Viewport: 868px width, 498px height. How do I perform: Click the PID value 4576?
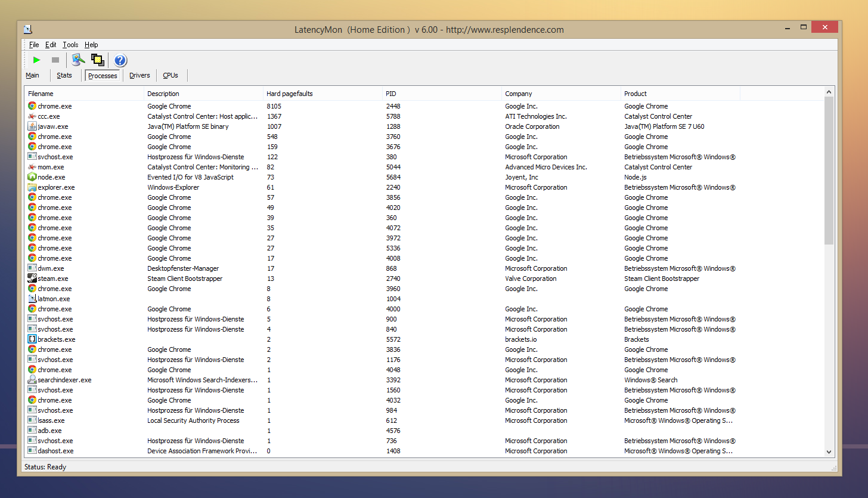(393, 431)
